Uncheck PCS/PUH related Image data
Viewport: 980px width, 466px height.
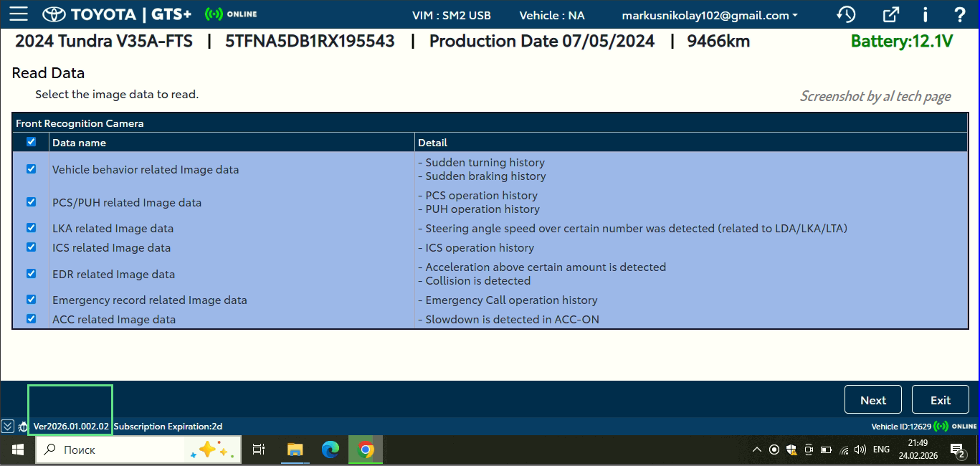point(31,202)
